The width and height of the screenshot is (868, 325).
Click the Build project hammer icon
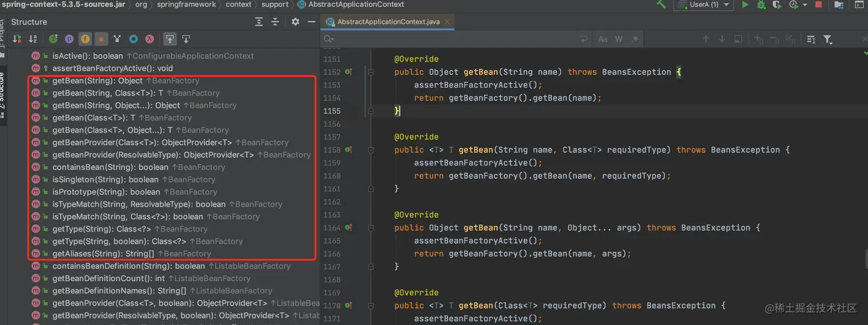(661, 4)
